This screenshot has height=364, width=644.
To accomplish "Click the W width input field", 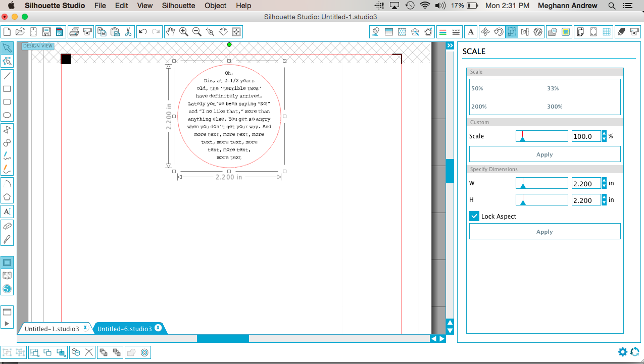I will tap(586, 184).
